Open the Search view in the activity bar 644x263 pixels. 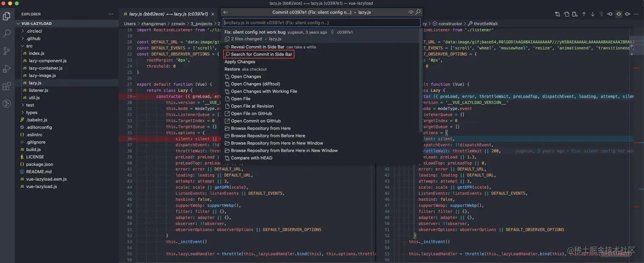(7, 33)
